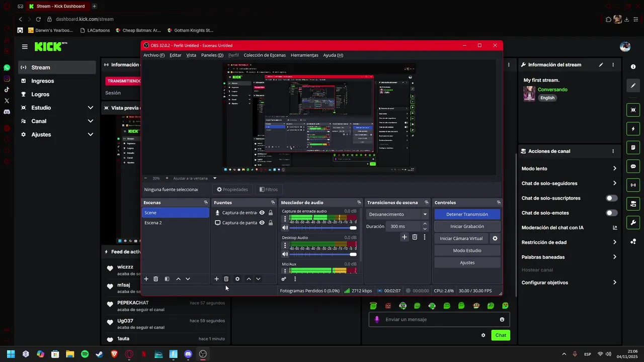Open Kick info icon in the right sidebar
Viewport: 644px width, 362px height.
(633, 67)
